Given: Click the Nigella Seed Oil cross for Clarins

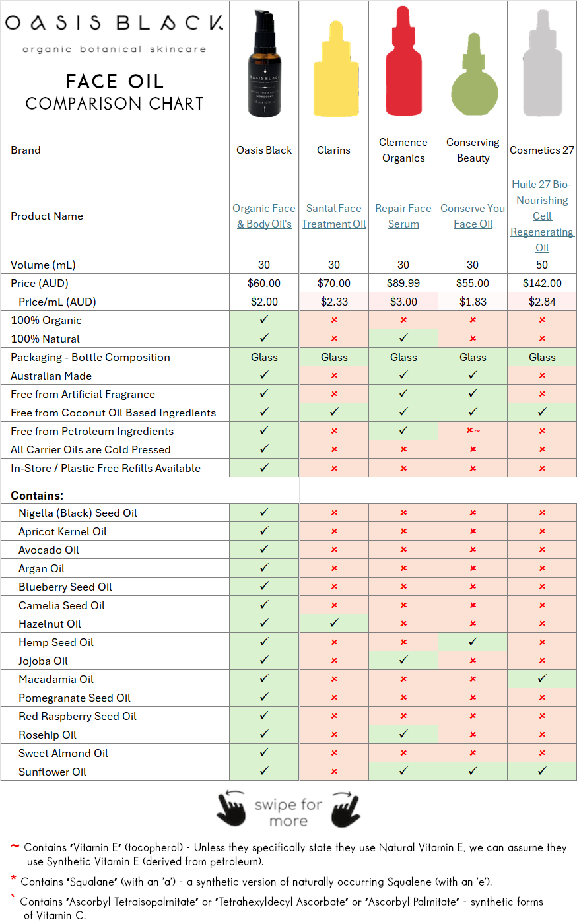Looking at the screenshot, I should [x=334, y=512].
